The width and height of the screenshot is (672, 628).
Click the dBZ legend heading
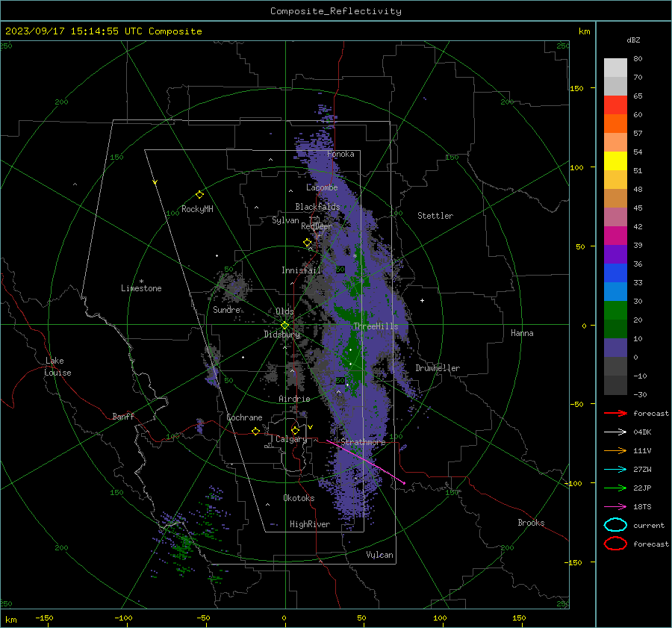coord(633,40)
